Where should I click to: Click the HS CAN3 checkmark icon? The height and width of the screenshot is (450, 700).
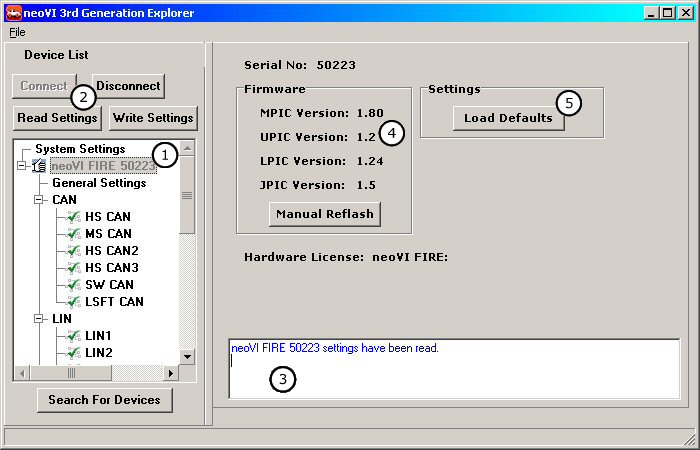74,267
